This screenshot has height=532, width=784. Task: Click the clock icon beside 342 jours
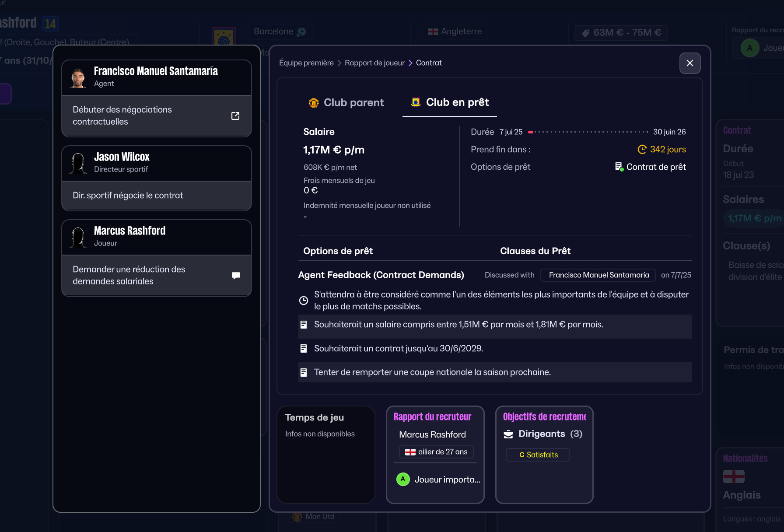coord(642,150)
